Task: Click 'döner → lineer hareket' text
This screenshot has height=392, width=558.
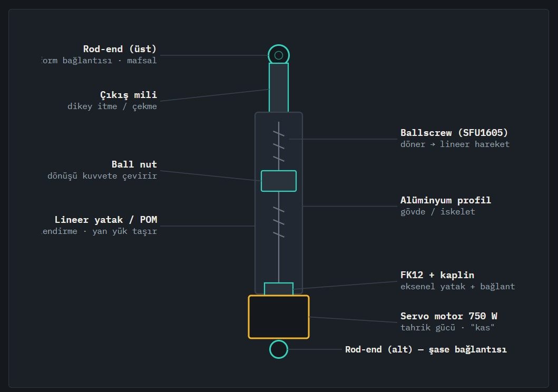Action: 455,144
